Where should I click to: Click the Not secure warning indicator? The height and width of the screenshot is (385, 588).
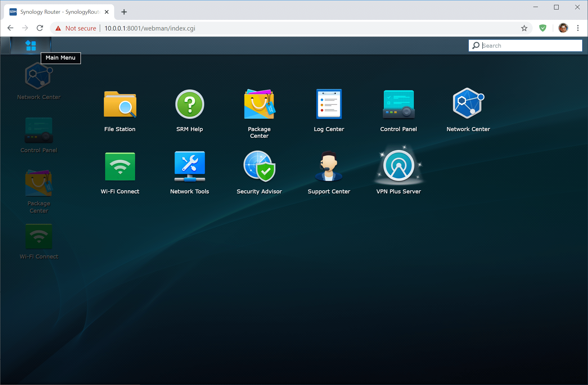click(x=75, y=28)
